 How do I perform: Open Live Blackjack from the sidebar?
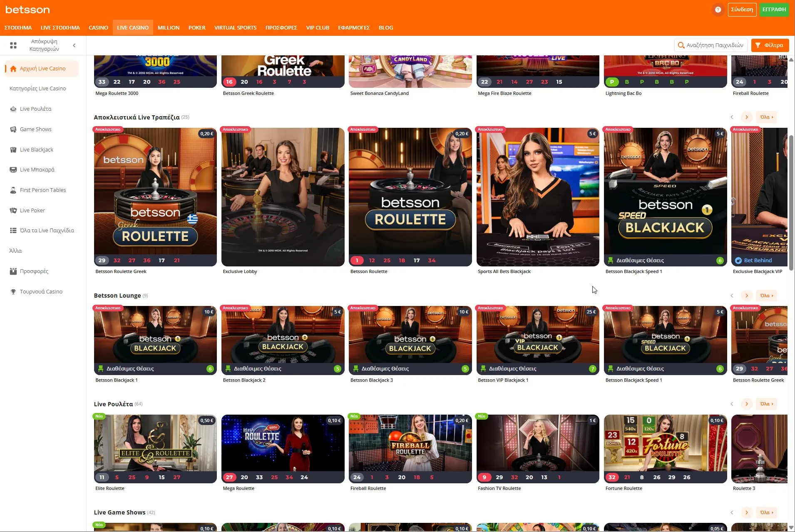tap(37, 149)
